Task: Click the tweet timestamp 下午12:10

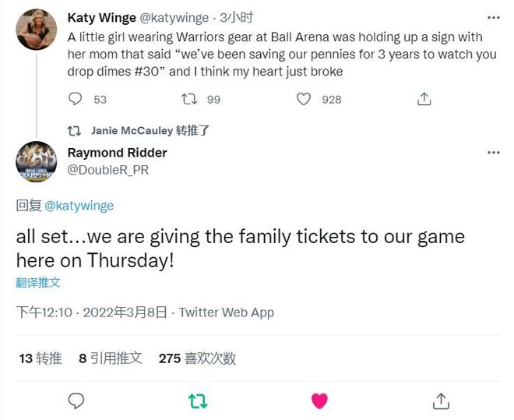Action: pos(44,312)
